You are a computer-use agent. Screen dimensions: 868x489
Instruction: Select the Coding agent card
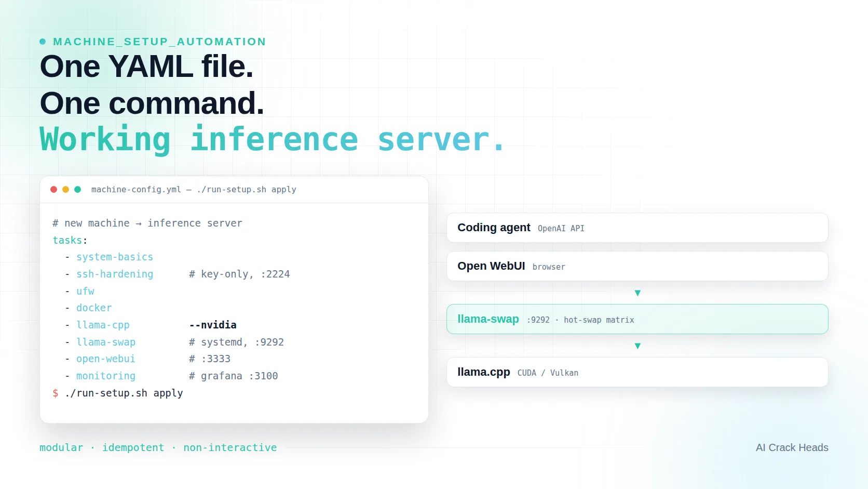point(637,228)
